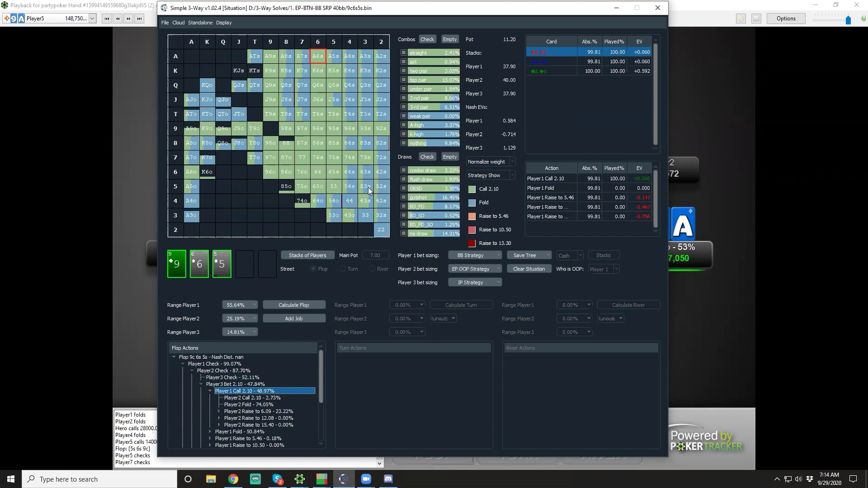
Task: Tick the top pair combo checkbox
Action: [404, 80]
